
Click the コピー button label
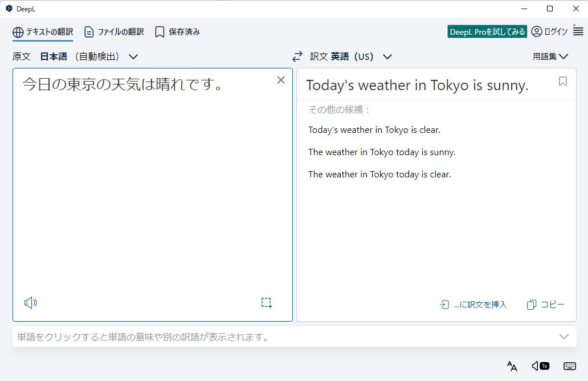click(552, 305)
